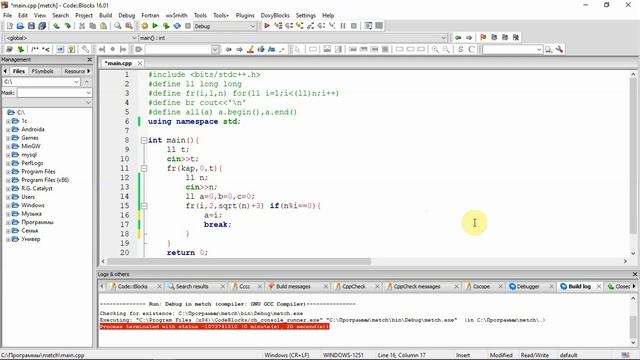Open the File menu
The height and width of the screenshot is (360, 640).
[x=7, y=16]
